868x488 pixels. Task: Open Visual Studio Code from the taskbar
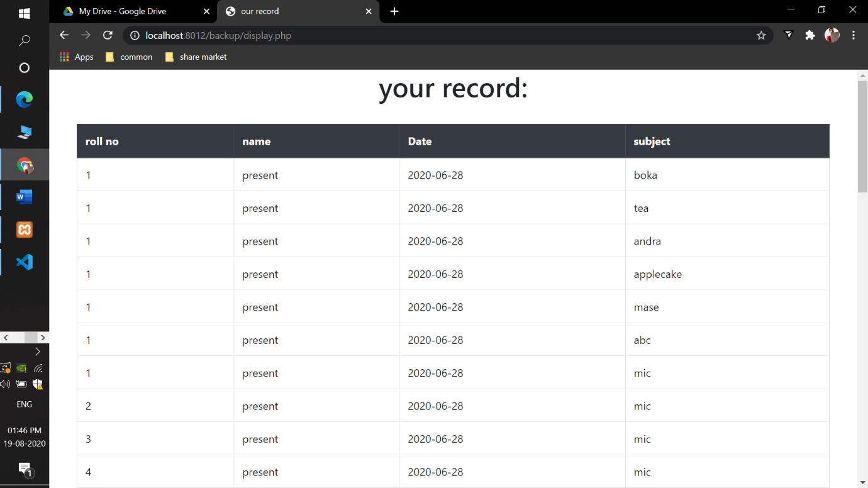(x=24, y=262)
